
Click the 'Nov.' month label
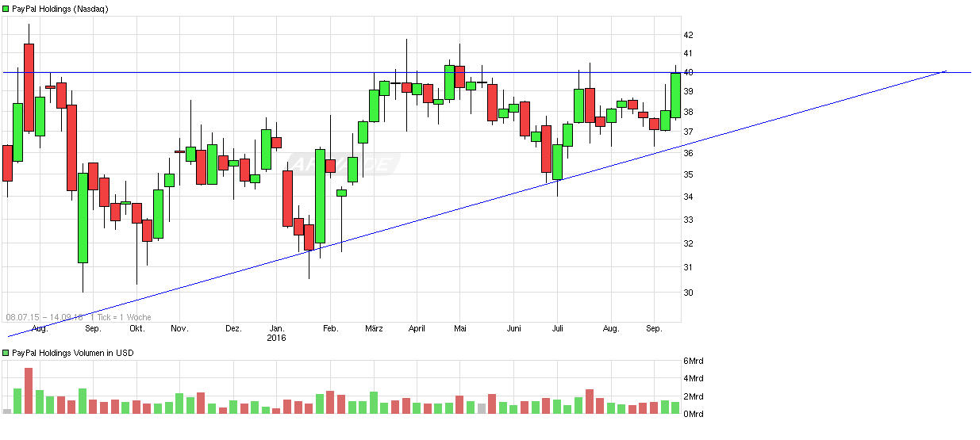point(179,328)
